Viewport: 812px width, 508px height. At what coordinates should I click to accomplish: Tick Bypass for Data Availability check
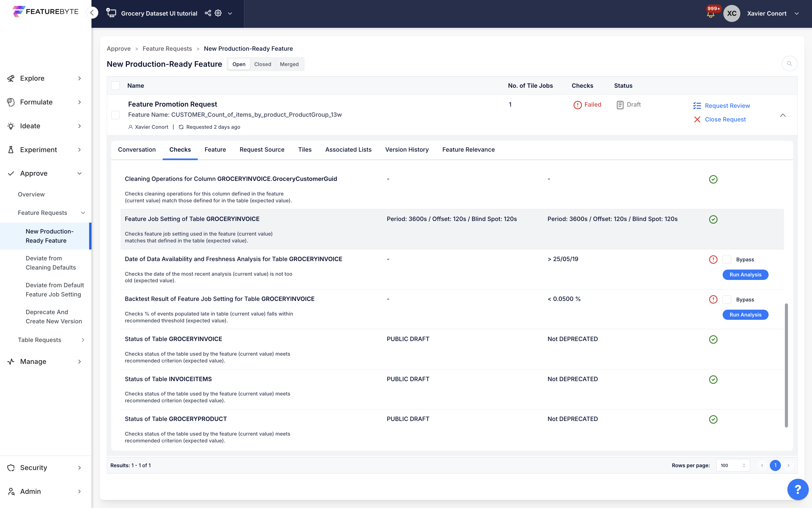(x=727, y=259)
